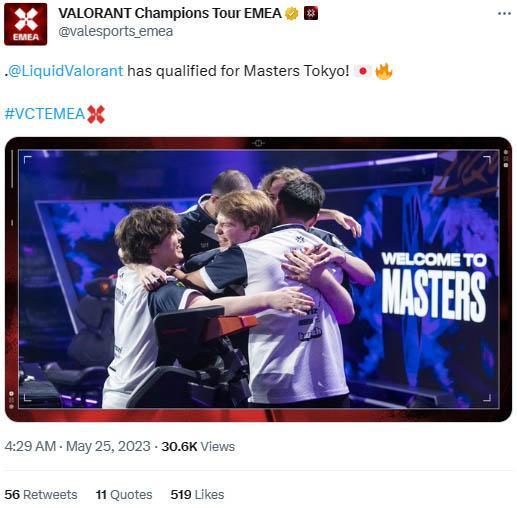Click the #VCTEMEA hashtag
Screen dimensions: 517x508
45,114
